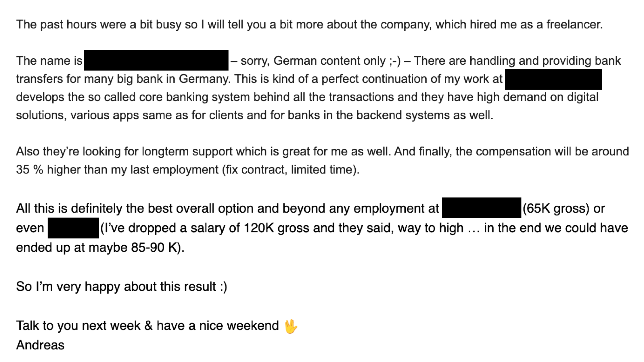Screen dimensions: 644x362
Task: Click the word "freelancer" in first line
Action: point(574,25)
